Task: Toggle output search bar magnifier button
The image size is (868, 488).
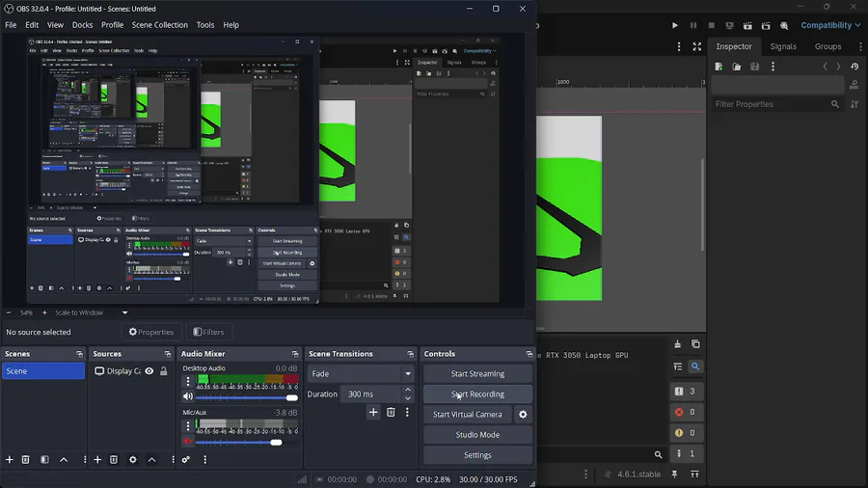Action: click(695, 366)
